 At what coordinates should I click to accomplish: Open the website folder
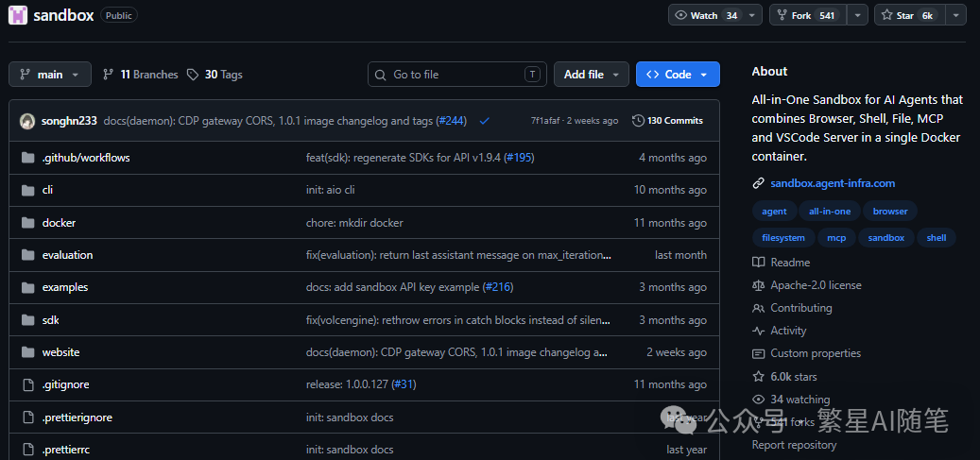pos(61,352)
